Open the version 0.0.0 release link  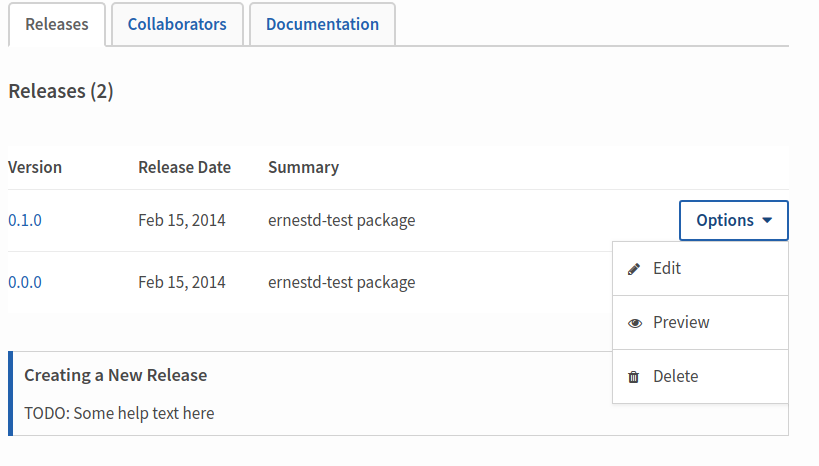(x=25, y=282)
